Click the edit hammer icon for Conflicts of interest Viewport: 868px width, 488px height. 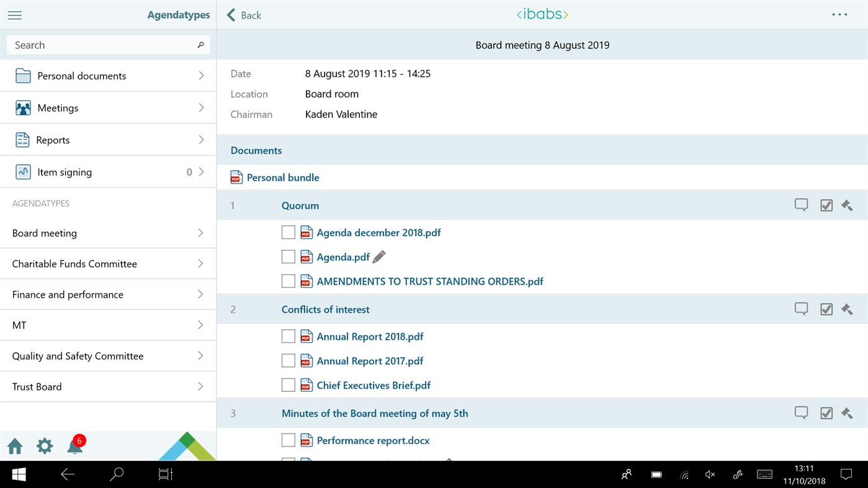click(847, 309)
